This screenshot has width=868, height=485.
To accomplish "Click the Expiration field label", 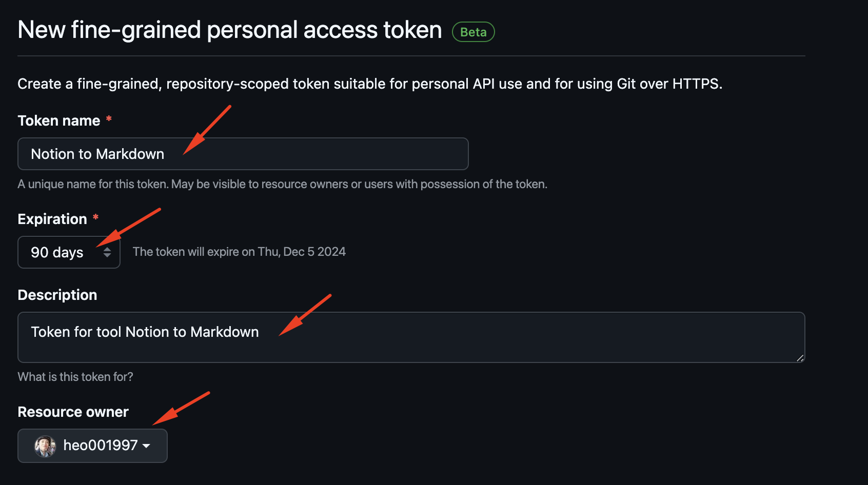I will click(x=52, y=219).
